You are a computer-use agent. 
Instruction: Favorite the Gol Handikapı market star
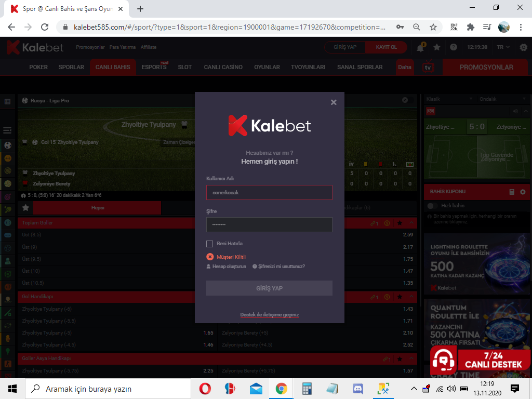[400, 297]
